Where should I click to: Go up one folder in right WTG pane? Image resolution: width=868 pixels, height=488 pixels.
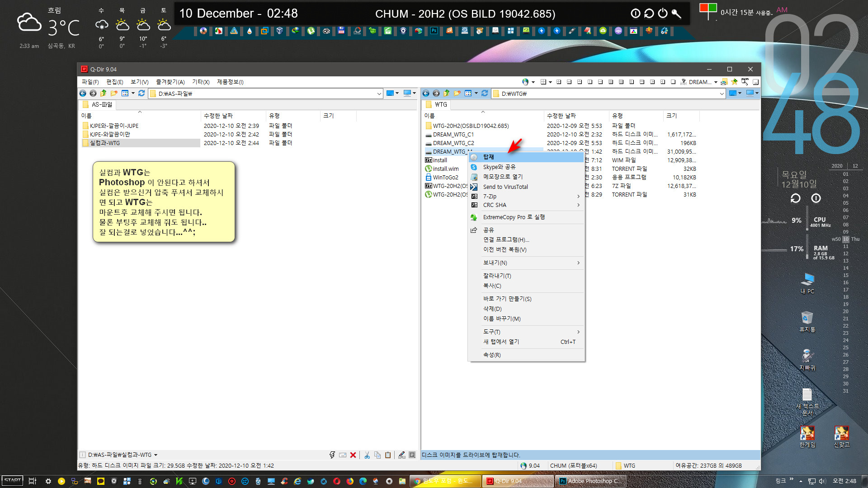click(x=447, y=94)
